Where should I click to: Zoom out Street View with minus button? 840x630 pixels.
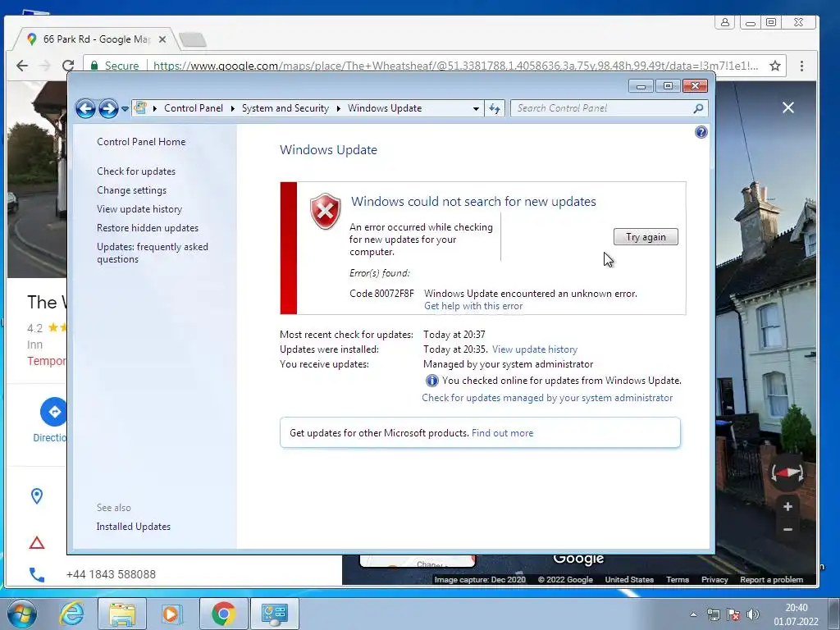[787, 529]
